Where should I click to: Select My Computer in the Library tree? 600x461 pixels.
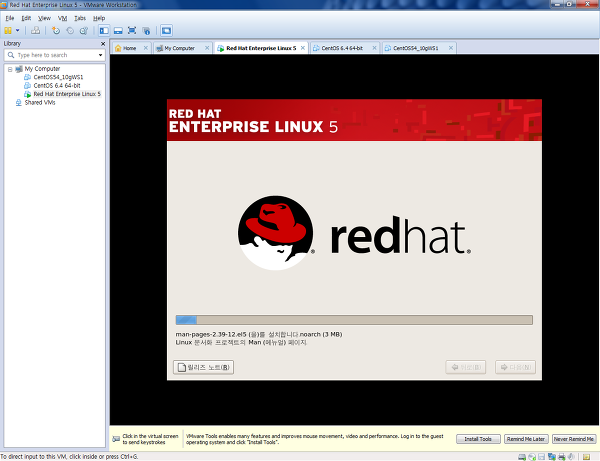click(42, 69)
